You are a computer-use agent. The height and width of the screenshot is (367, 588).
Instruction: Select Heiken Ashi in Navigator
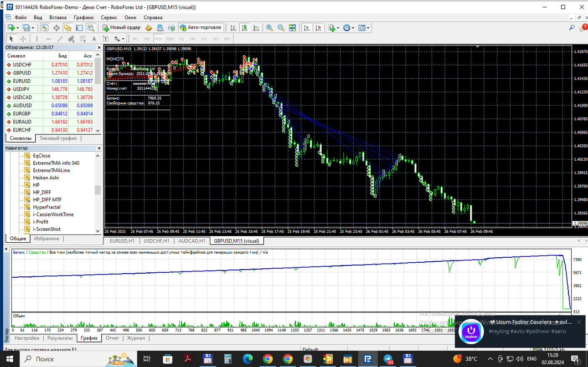click(x=46, y=178)
